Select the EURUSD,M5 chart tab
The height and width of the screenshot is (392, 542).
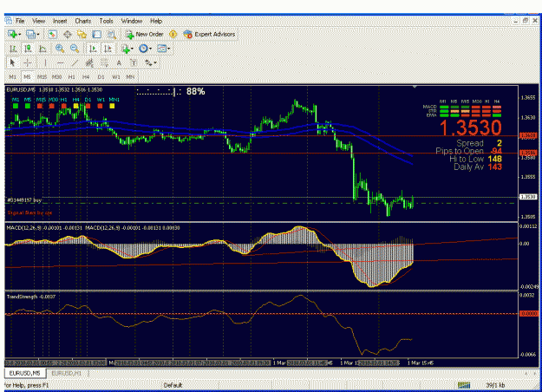click(24, 373)
